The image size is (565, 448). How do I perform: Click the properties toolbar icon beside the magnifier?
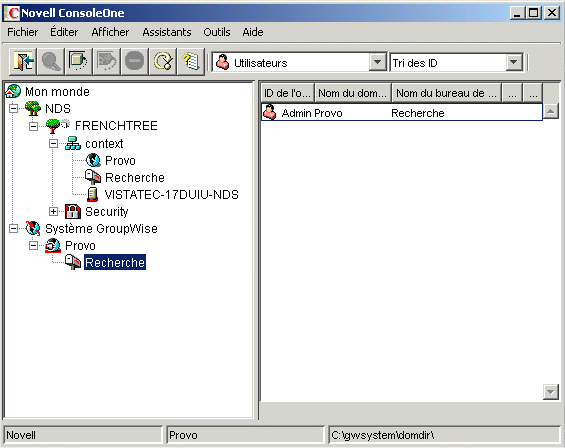click(x=78, y=61)
